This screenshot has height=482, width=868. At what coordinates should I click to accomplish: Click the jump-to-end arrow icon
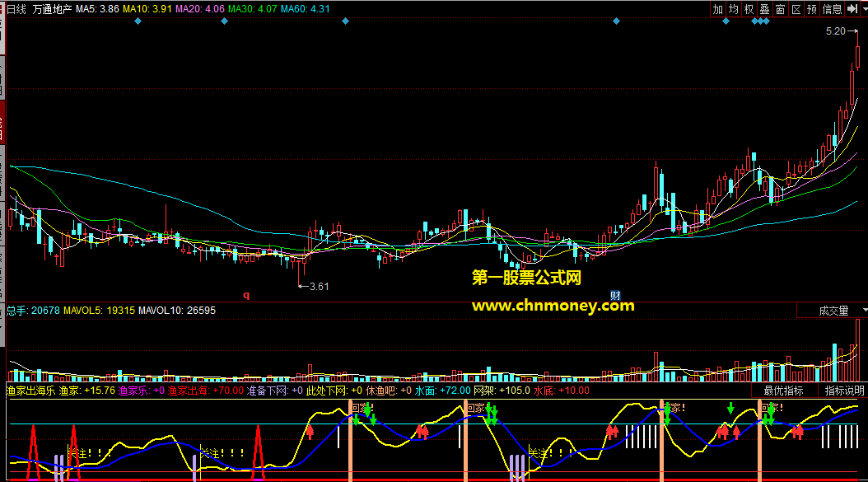[852, 9]
